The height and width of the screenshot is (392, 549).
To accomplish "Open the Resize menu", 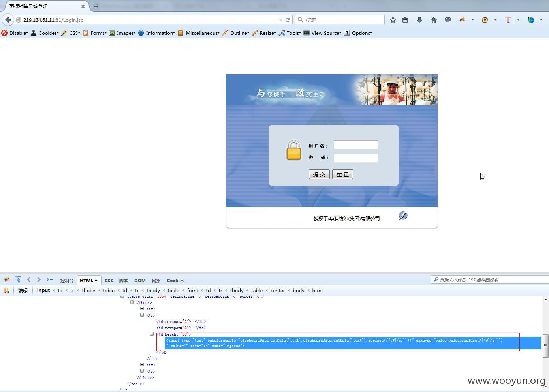I will [264, 33].
